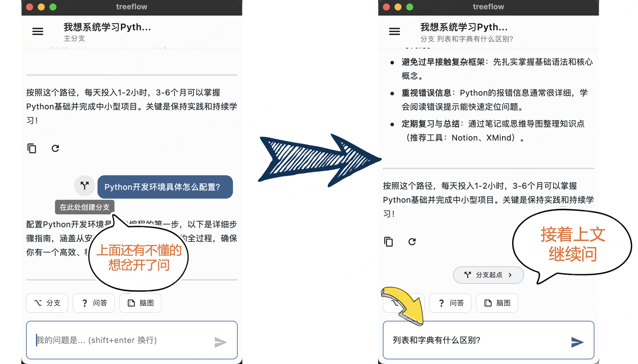Open hamburger menu in left treeflow window

(38, 31)
